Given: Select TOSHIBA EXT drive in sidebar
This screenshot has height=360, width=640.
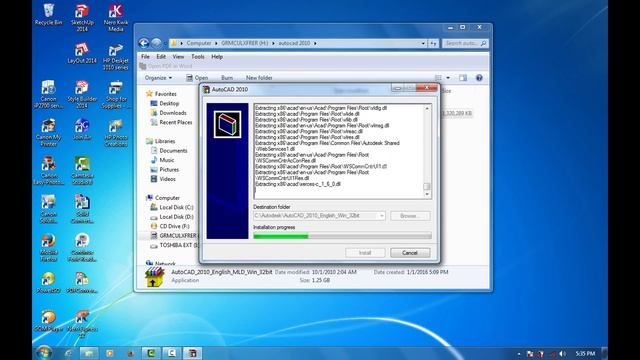Looking at the screenshot, I should [174, 245].
